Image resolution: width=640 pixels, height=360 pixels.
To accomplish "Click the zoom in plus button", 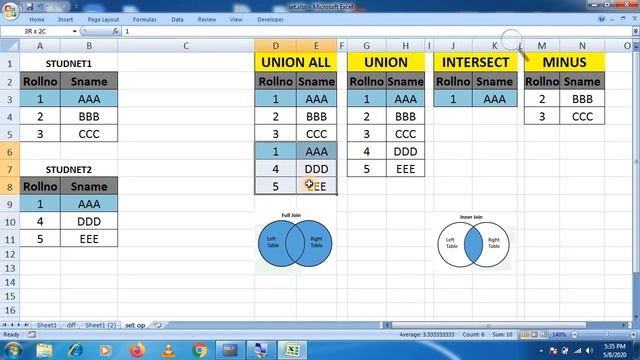I will pyautogui.click(x=633, y=335).
